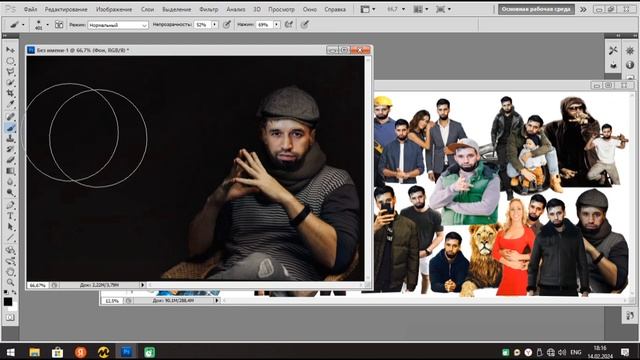Viewport: 640px width, 360px height.
Task: Select the Path Selection tool
Action: pos(10,227)
